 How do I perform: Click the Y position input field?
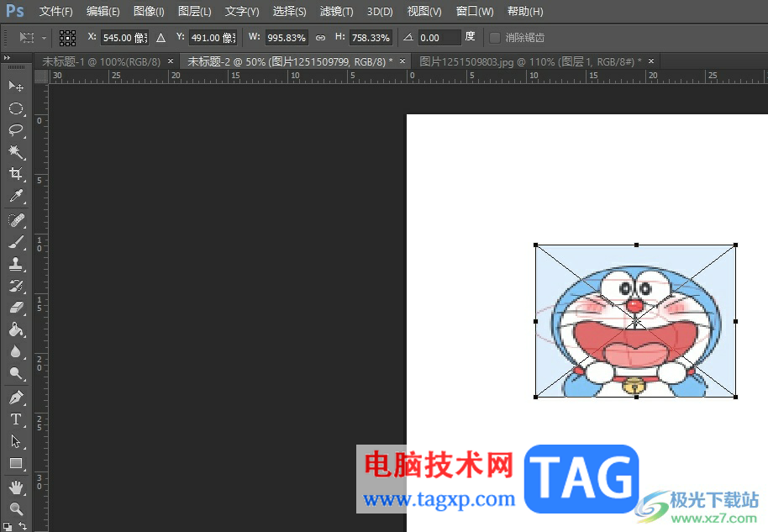pyautogui.click(x=213, y=38)
